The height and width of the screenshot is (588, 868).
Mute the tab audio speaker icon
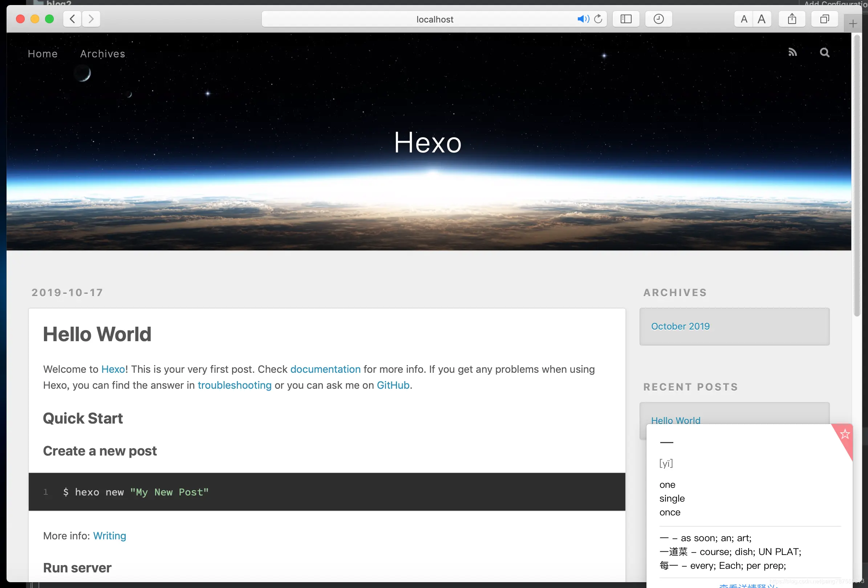(582, 19)
